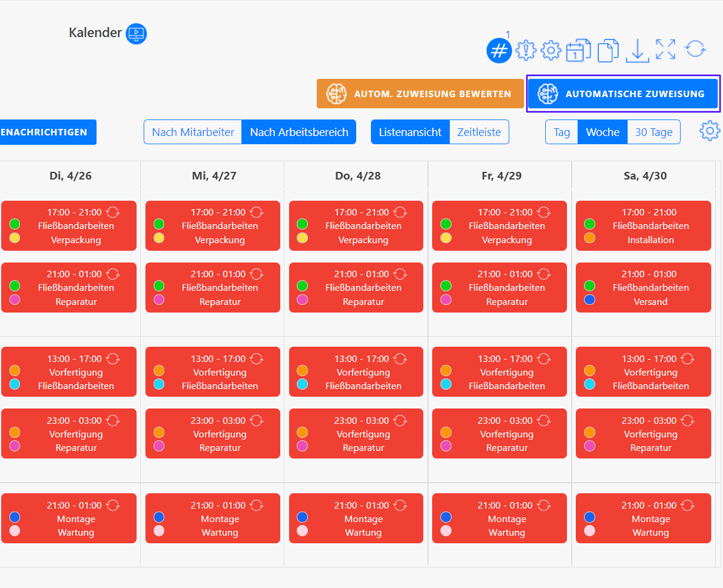
Task: Click the download arrow icon
Action: [637, 51]
